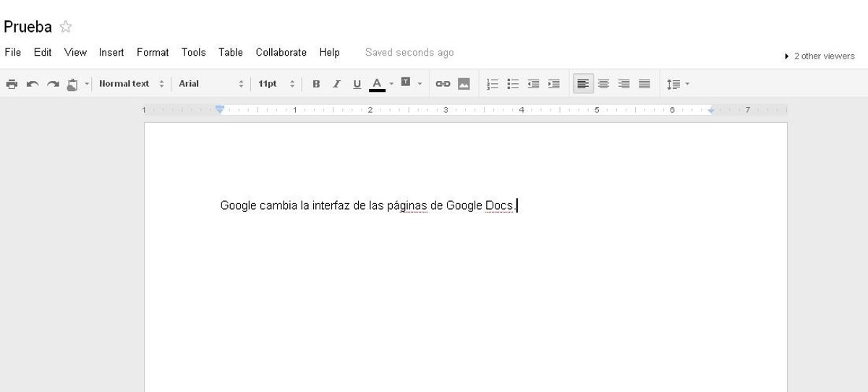Click the Undo arrow icon
Viewport: 868px width, 392px height.
[x=33, y=84]
